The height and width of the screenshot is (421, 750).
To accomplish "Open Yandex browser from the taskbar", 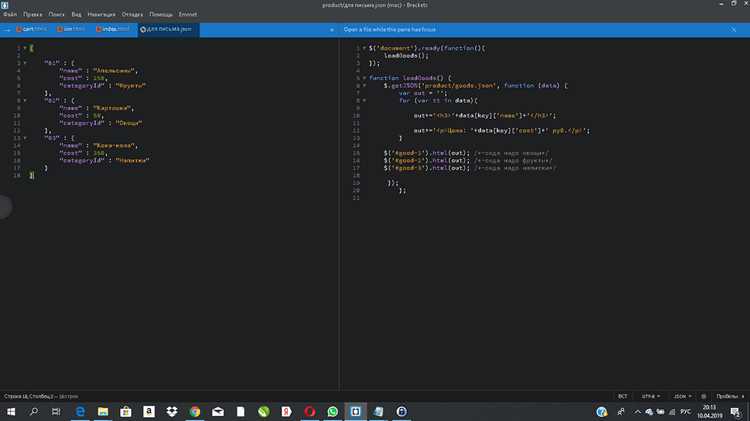I will coord(287,411).
